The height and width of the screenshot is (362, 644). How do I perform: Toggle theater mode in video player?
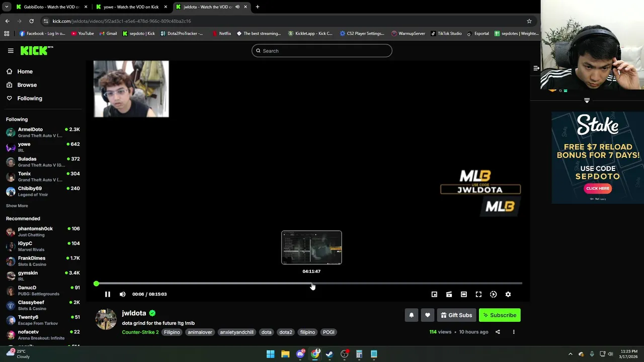[464, 294]
